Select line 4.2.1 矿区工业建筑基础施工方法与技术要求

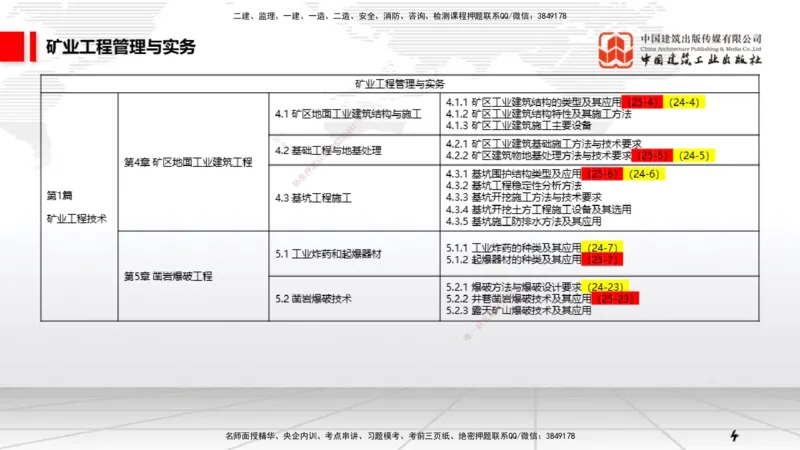[x=543, y=144]
